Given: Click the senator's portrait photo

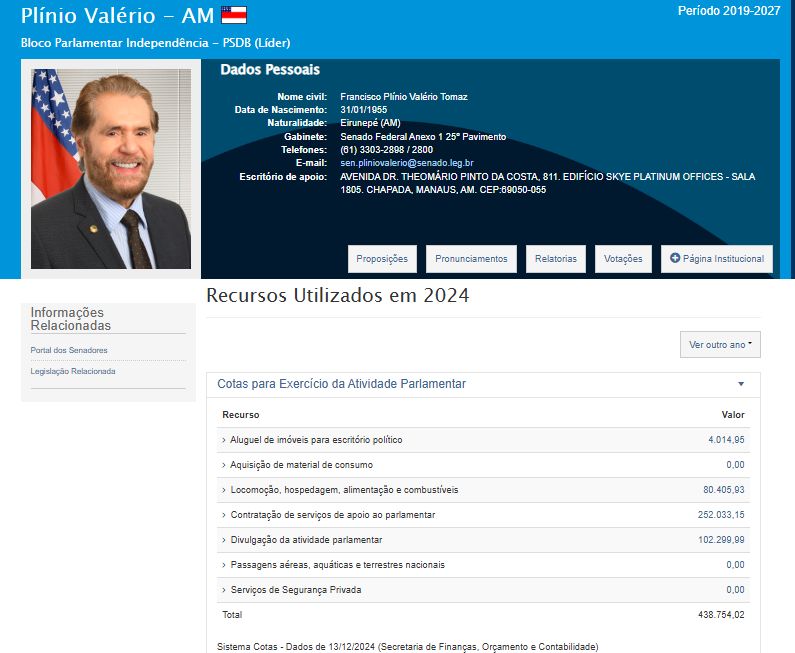Looking at the screenshot, I should (x=111, y=169).
